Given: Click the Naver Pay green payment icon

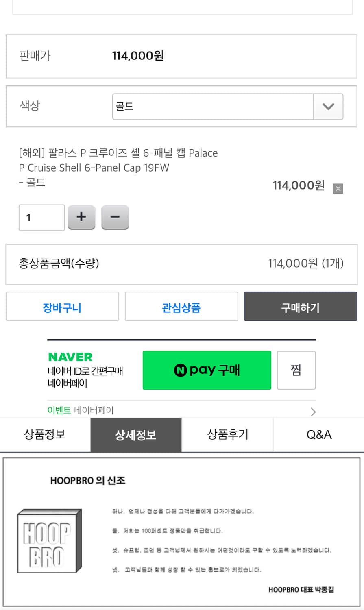Looking at the screenshot, I should tap(207, 370).
